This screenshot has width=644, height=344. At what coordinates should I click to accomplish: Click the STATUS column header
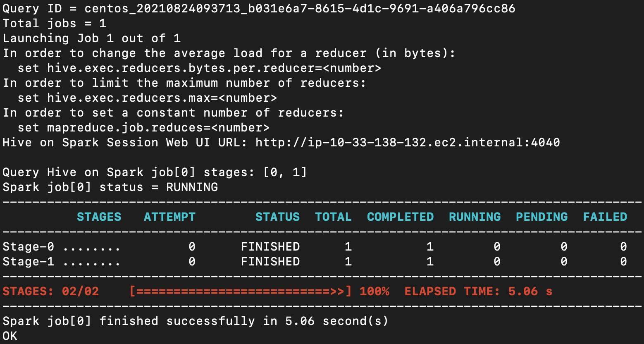277,217
